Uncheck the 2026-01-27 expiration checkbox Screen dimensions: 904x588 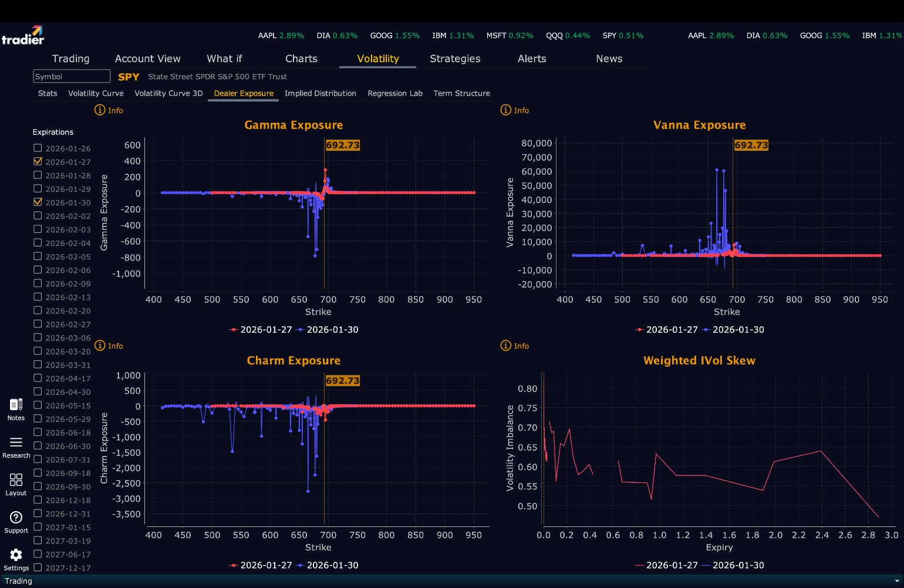(x=38, y=161)
